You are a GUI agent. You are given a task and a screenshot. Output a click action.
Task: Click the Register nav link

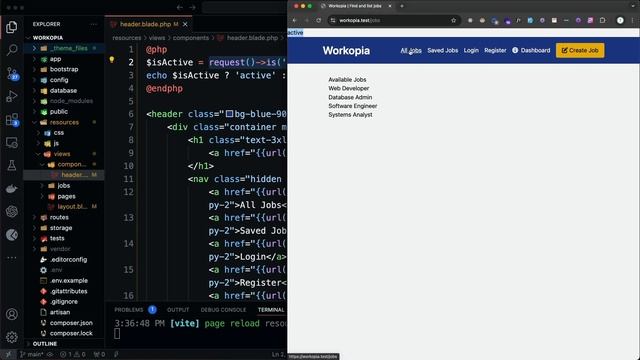point(495,50)
